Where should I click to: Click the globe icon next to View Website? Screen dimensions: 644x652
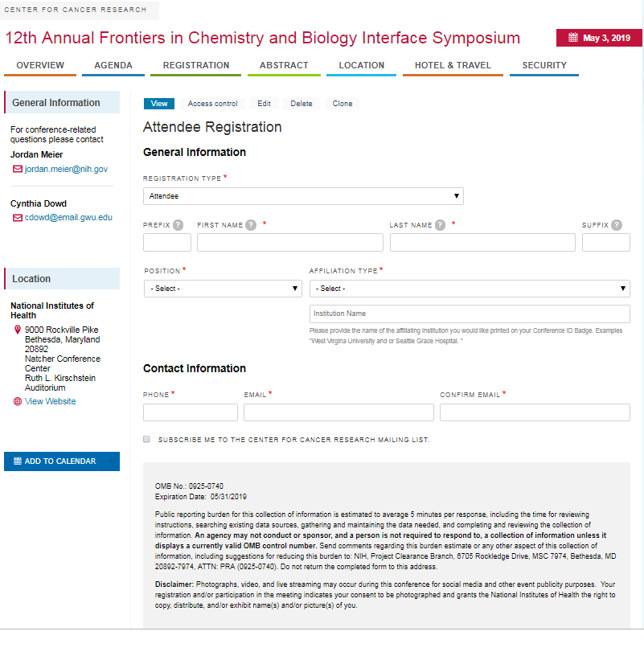click(18, 401)
